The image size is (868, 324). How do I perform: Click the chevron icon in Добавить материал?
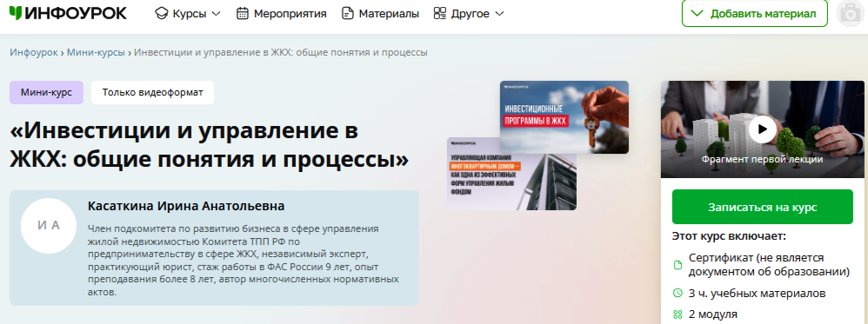tap(698, 13)
